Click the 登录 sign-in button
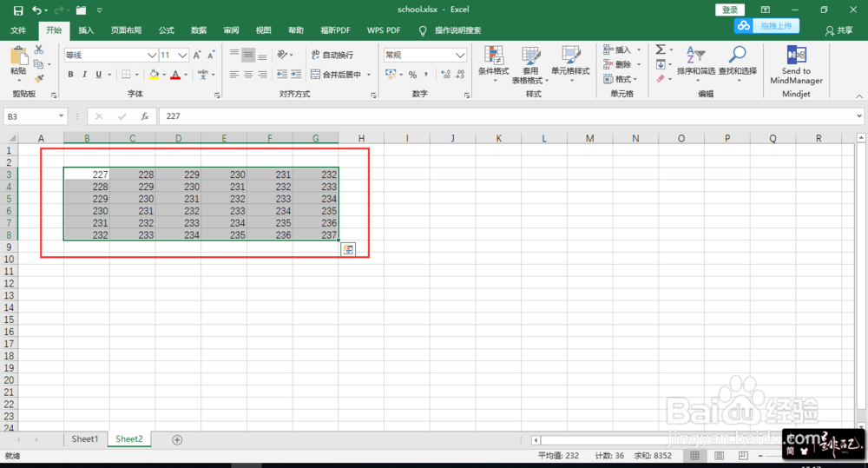Image resolution: width=868 pixels, height=468 pixels. click(730, 10)
